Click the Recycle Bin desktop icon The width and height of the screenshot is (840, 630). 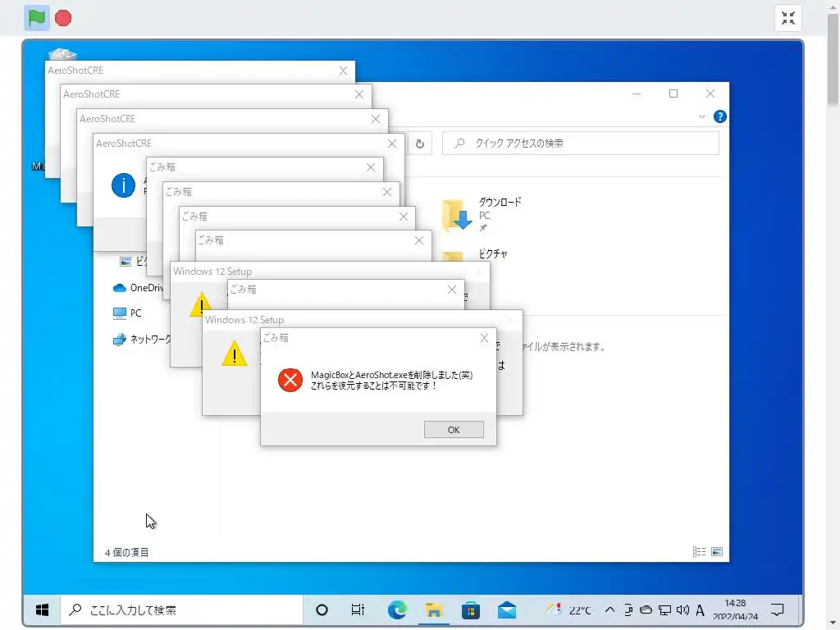click(x=62, y=53)
